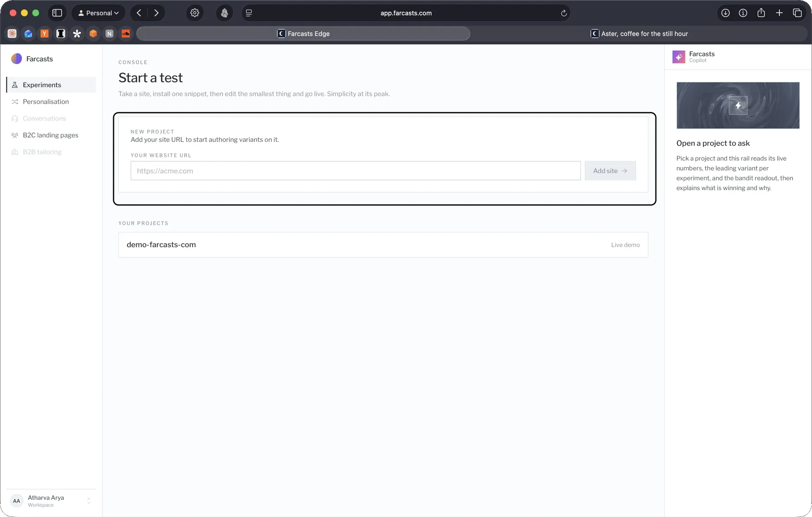This screenshot has height=517, width=812.
Task: Reload the page with the refresh icon
Action: point(564,13)
